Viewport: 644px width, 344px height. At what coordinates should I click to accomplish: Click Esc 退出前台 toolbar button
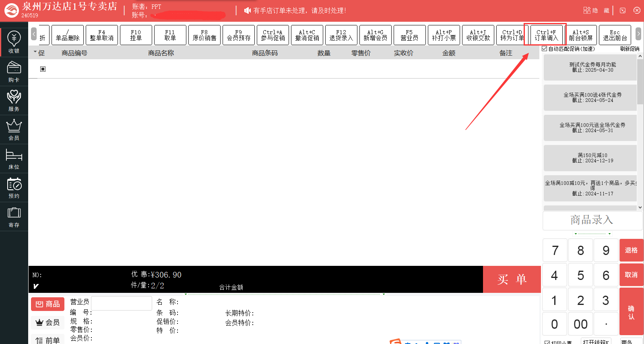pyautogui.click(x=615, y=35)
